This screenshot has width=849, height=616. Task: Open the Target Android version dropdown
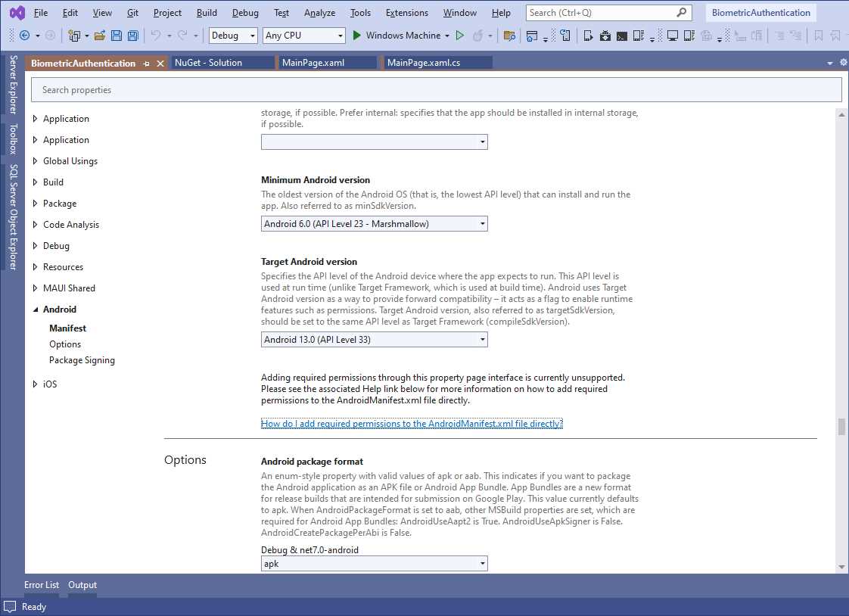[374, 339]
